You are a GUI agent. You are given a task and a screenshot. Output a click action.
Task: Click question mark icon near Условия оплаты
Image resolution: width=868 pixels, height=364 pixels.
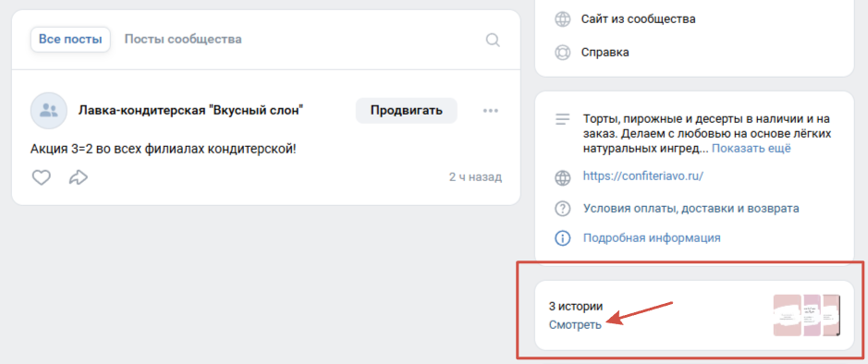562,209
